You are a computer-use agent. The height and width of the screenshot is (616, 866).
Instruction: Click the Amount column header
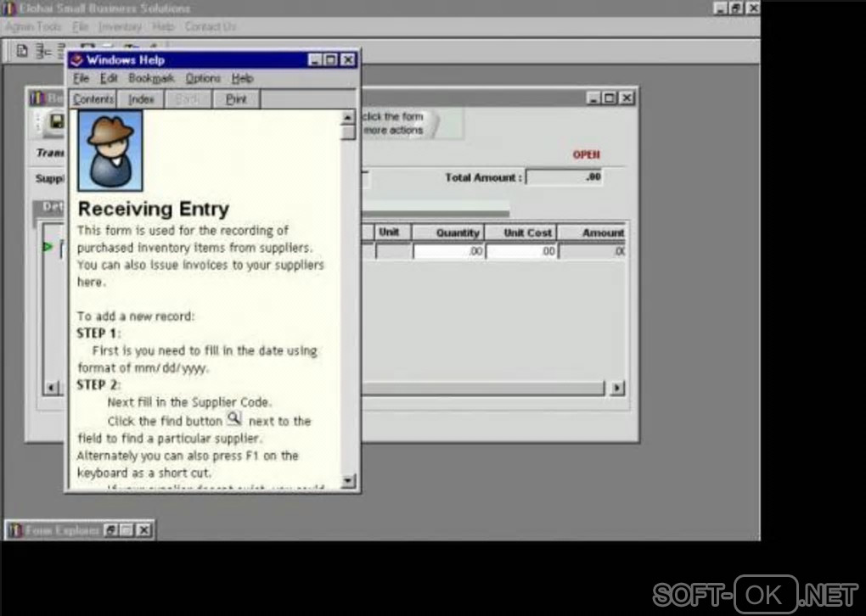592,232
